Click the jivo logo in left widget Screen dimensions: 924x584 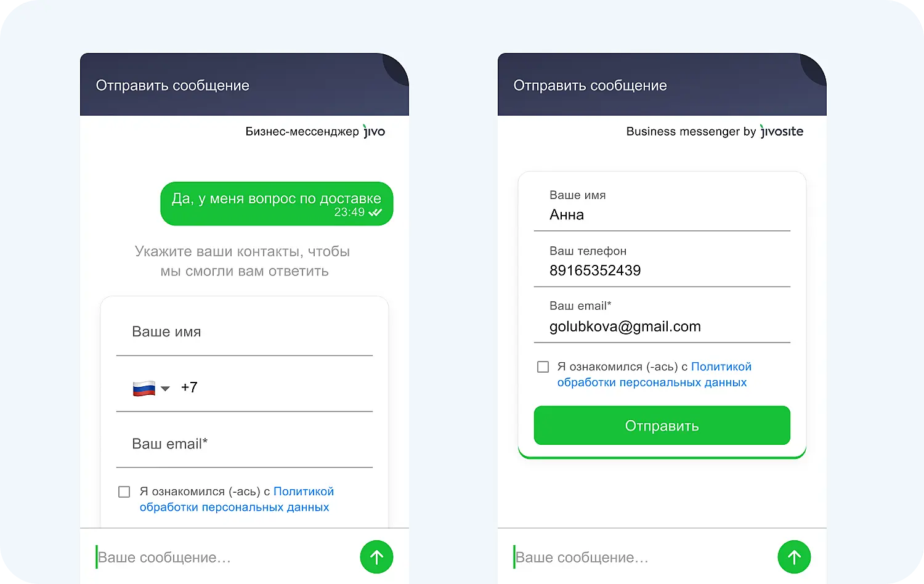pyautogui.click(x=374, y=131)
